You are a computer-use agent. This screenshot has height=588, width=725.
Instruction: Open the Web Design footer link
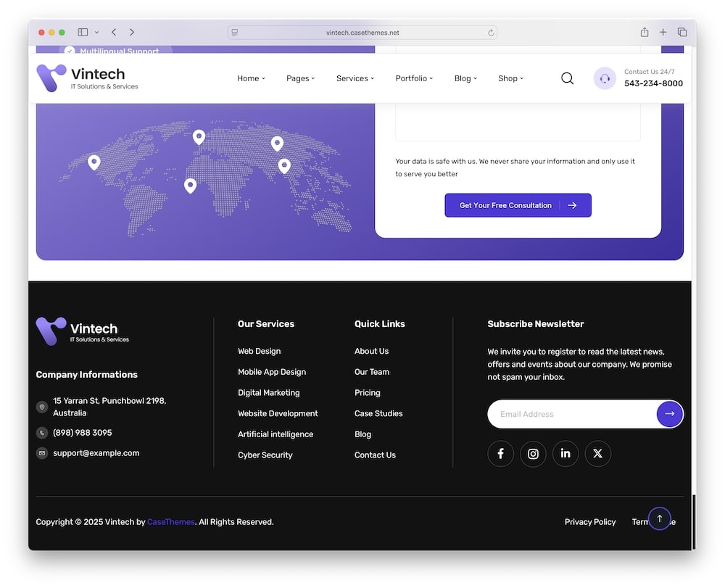pos(259,352)
